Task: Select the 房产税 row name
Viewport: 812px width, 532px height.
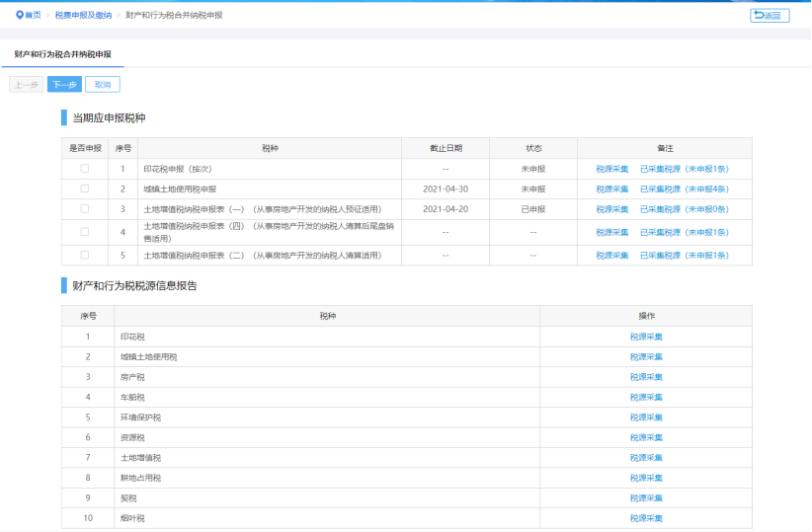Action: click(x=132, y=377)
